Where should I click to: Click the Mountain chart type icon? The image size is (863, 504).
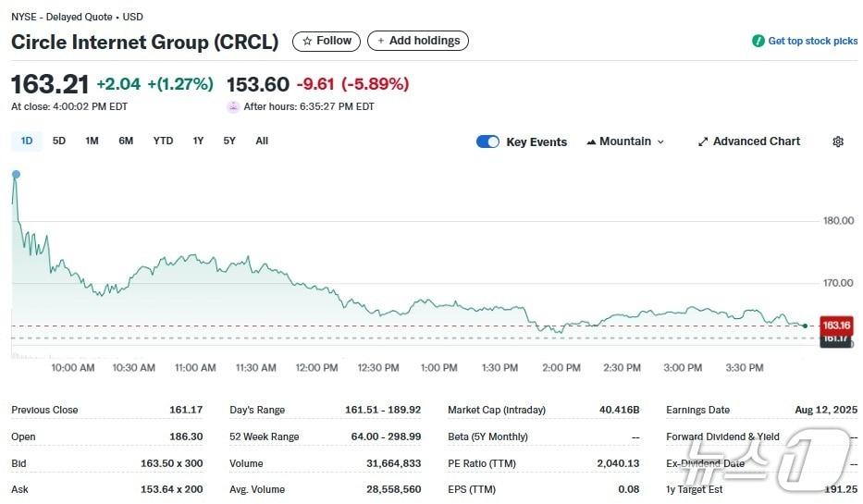(x=591, y=141)
